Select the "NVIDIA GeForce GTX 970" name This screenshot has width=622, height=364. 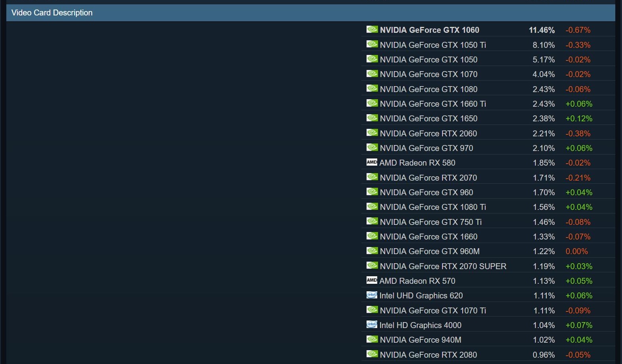pos(427,148)
